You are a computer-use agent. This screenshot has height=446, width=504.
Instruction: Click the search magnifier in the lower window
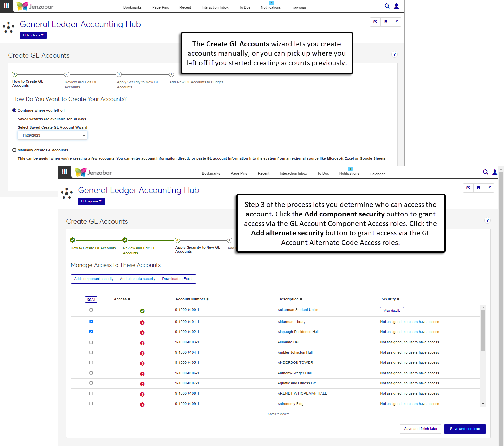[486, 172]
